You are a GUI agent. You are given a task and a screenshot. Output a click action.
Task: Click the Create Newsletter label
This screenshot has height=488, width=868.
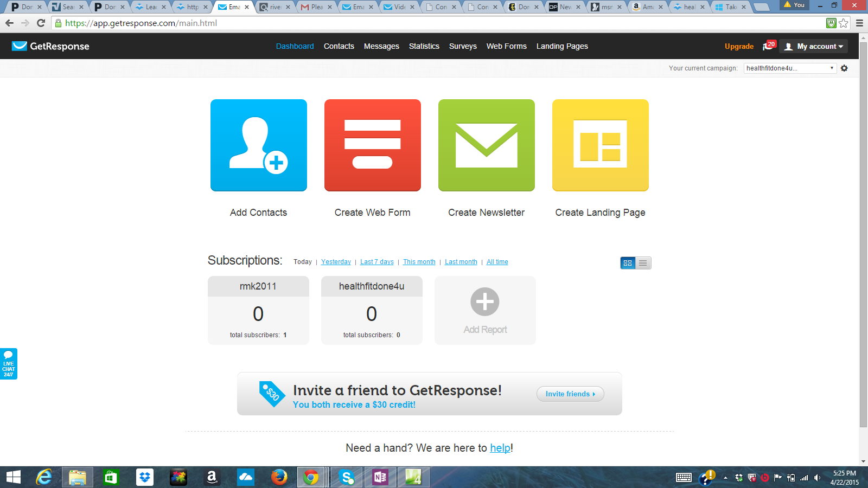487,213
